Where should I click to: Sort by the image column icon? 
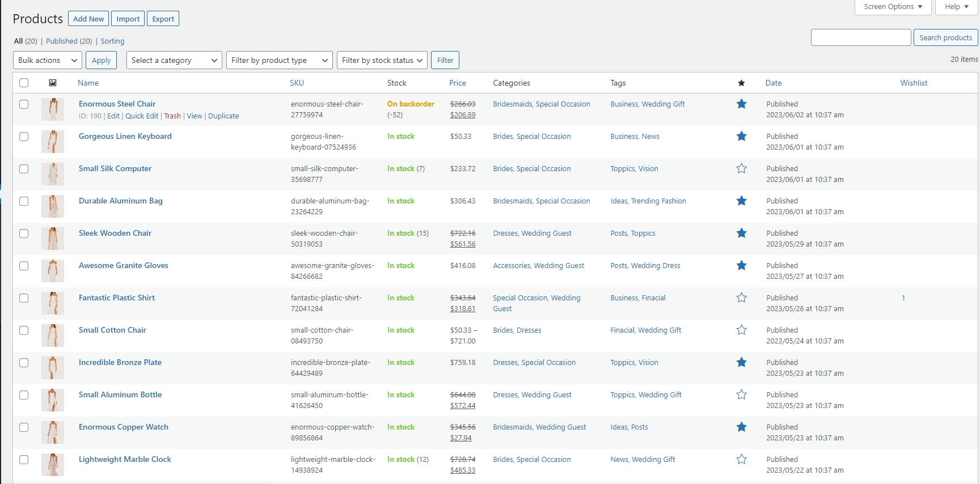[53, 83]
